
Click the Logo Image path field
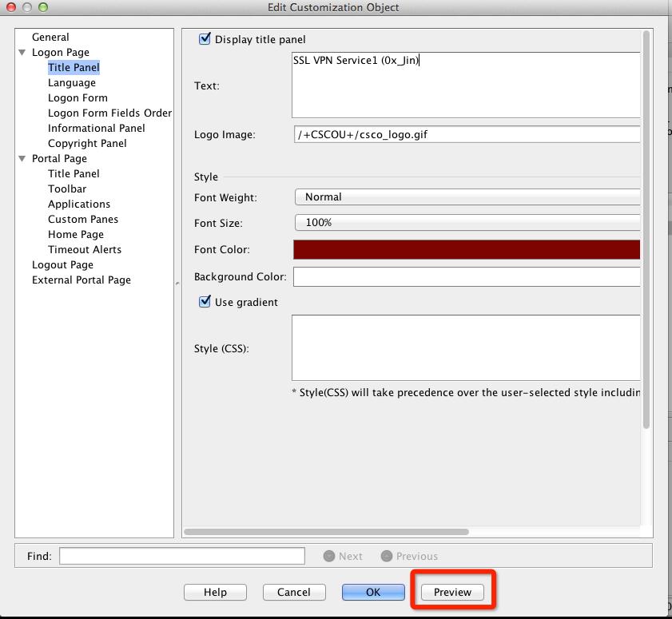click(x=467, y=134)
